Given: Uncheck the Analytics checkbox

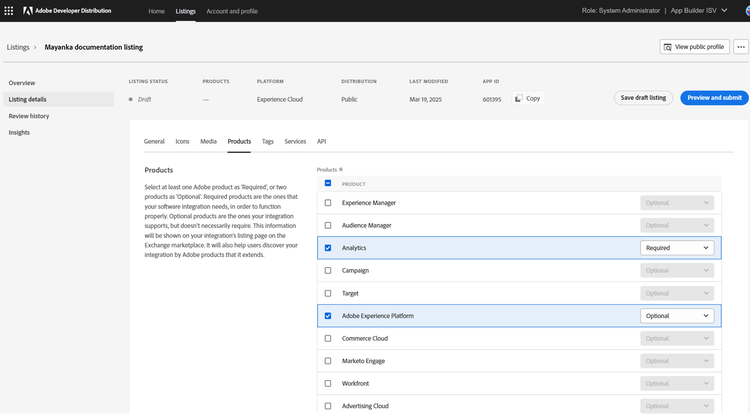Looking at the screenshot, I should (328, 248).
